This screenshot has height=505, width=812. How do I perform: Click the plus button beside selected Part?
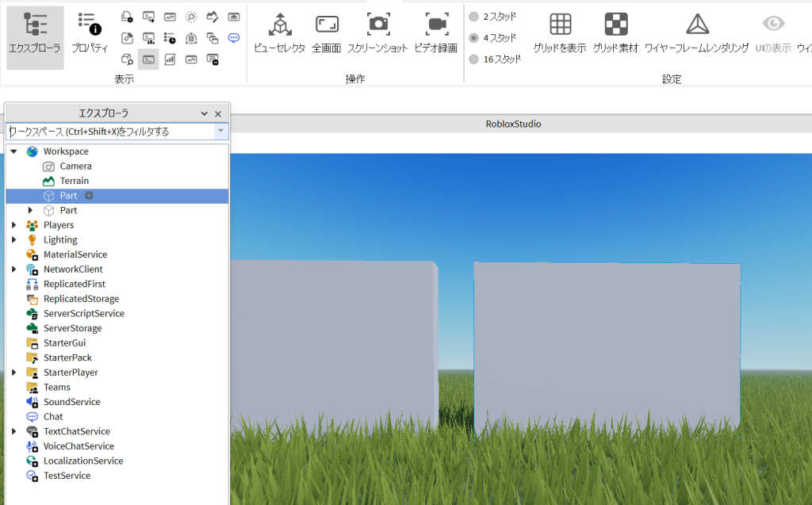click(90, 196)
